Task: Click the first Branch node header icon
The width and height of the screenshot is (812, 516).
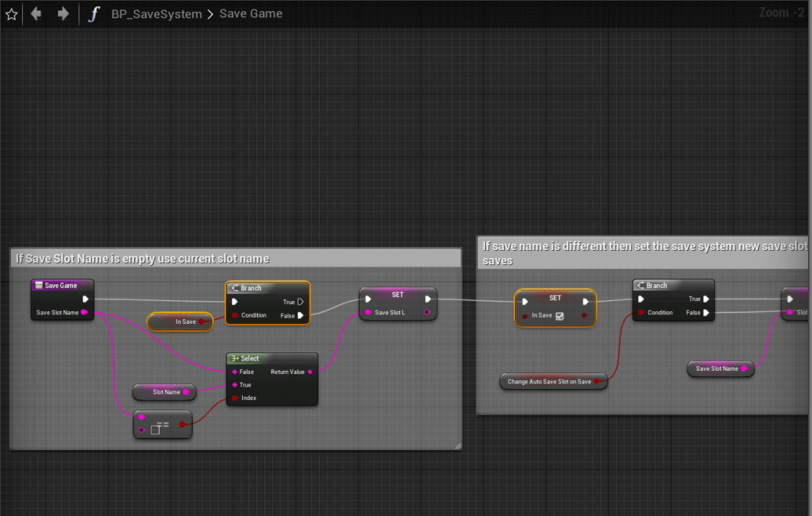Action: [235, 288]
